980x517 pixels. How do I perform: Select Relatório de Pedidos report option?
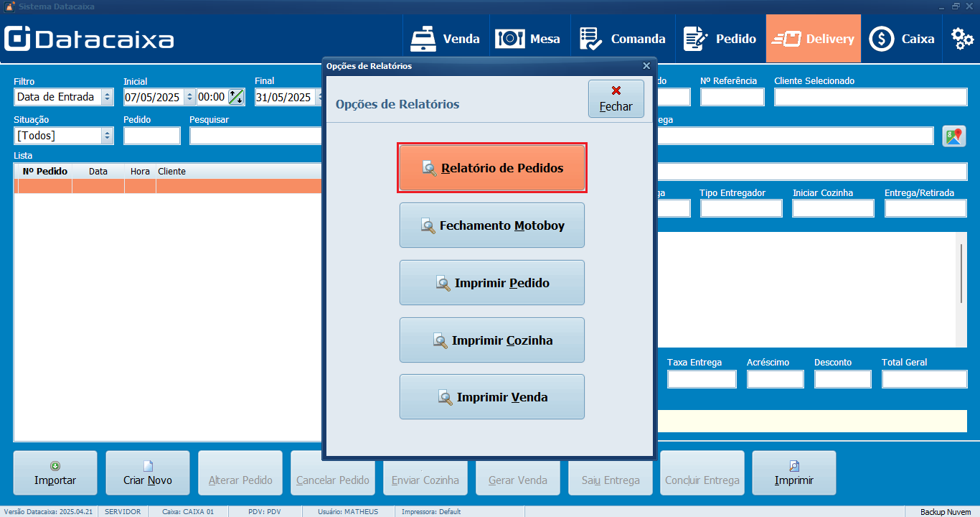coord(492,168)
